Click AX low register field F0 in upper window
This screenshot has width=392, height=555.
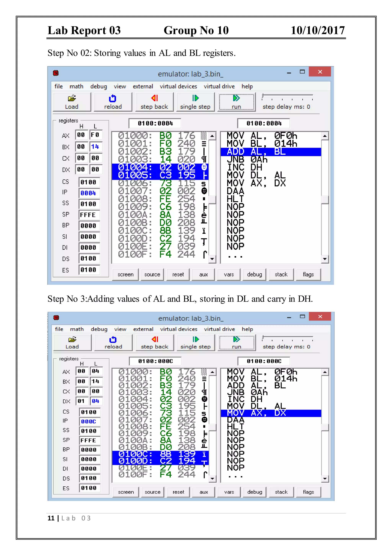(x=96, y=135)
